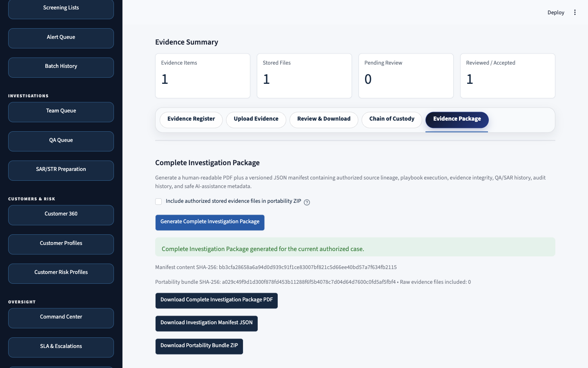Download Complete Investigation Package PDF
Screen dimensions: 588x368
coord(216,300)
